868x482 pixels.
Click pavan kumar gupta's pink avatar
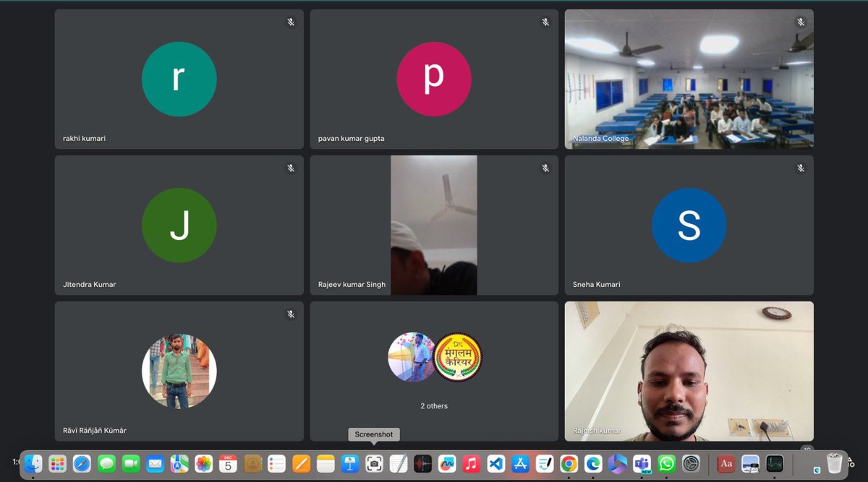click(x=434, y=79)
